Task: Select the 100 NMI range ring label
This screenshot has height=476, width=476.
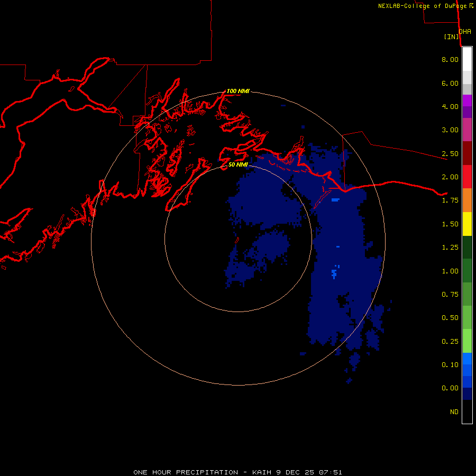Action: click(238, 91)
